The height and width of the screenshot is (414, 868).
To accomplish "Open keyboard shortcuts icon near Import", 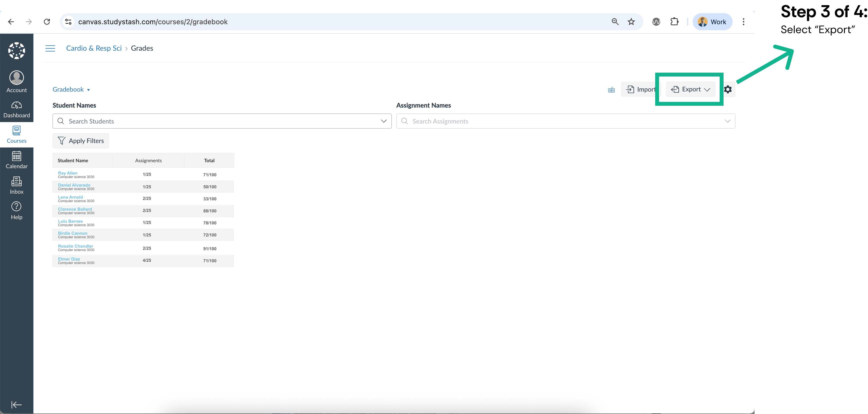I will (x=611, y=90).
